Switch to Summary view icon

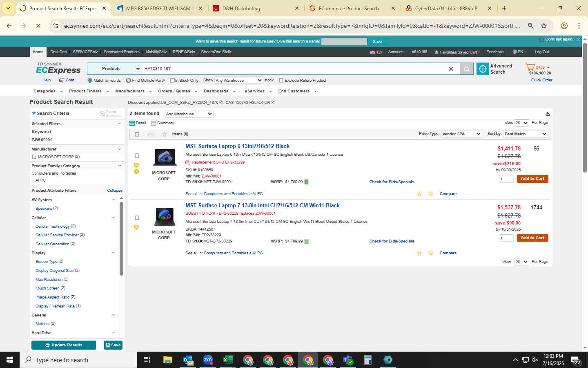tap(154, 123)
